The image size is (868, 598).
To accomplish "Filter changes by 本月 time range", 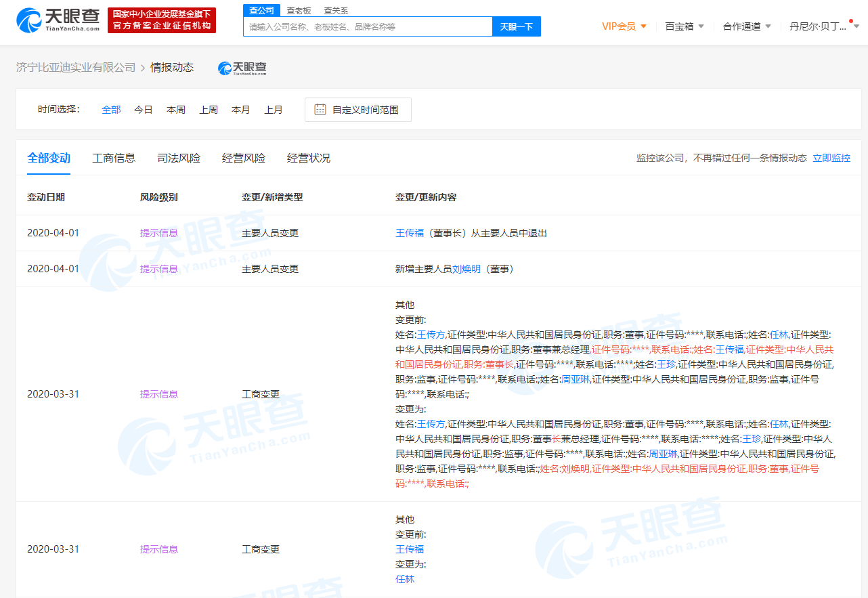I will [x=240, y=109].
